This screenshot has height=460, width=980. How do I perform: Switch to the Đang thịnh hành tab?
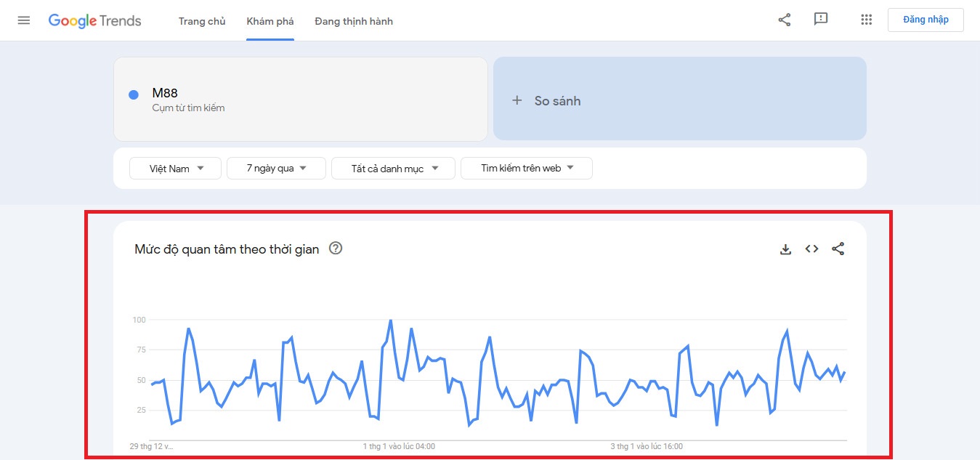click(354, 21)
